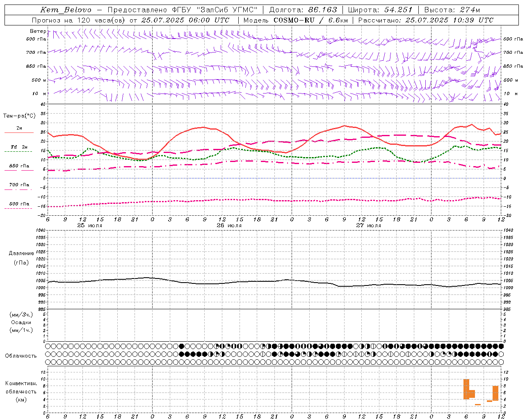This screenshot has width=525, height=420.
Task: Click the 700 гПа dash-dot legend line sample
Action: coord(18,189)
